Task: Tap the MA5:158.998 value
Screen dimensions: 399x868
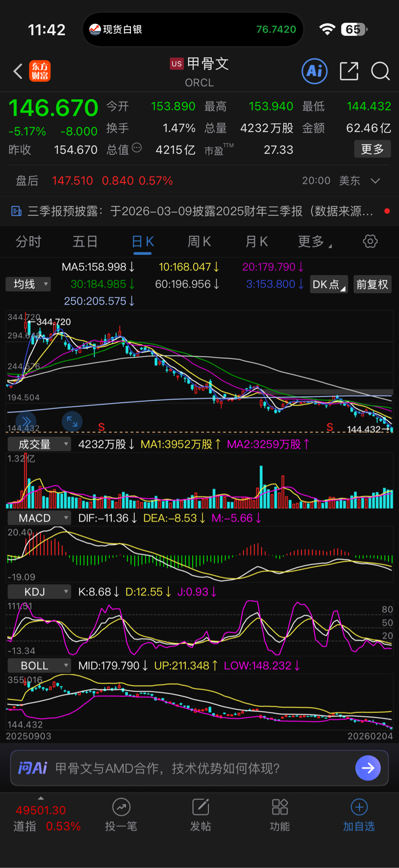Action: pos(98,267)
